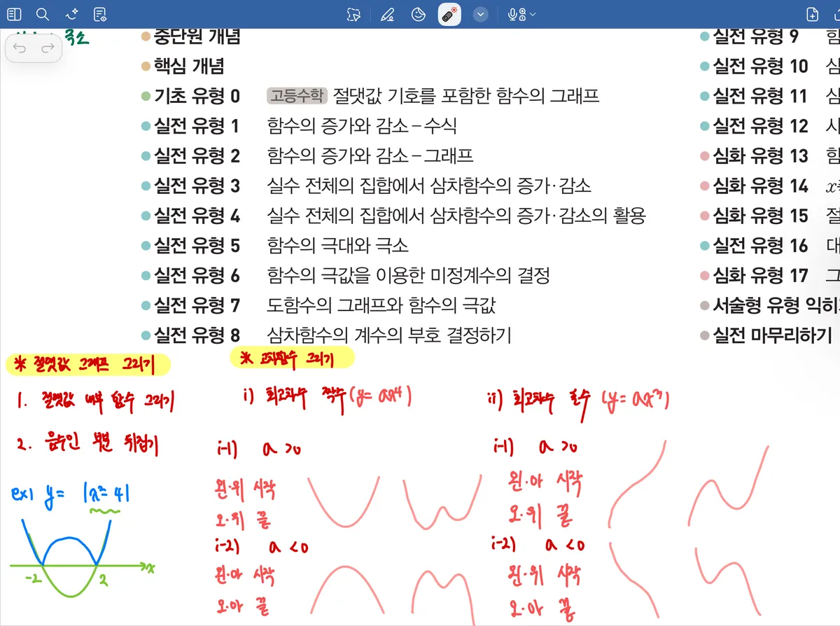Click the '고등수학' gray tag
The width and height of the screenshot is (840, 626).
(x=297, y=96)
